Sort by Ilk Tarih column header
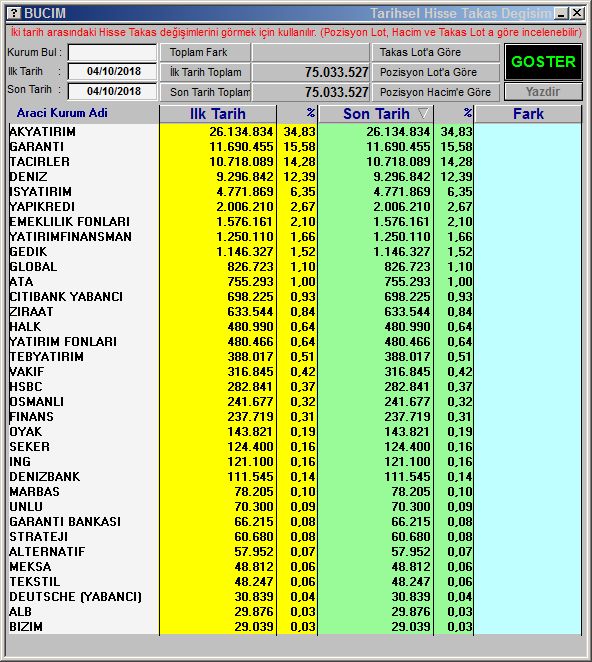Viewport: 592px width, 662px height. pyautogui.click(x=217, y=114)
